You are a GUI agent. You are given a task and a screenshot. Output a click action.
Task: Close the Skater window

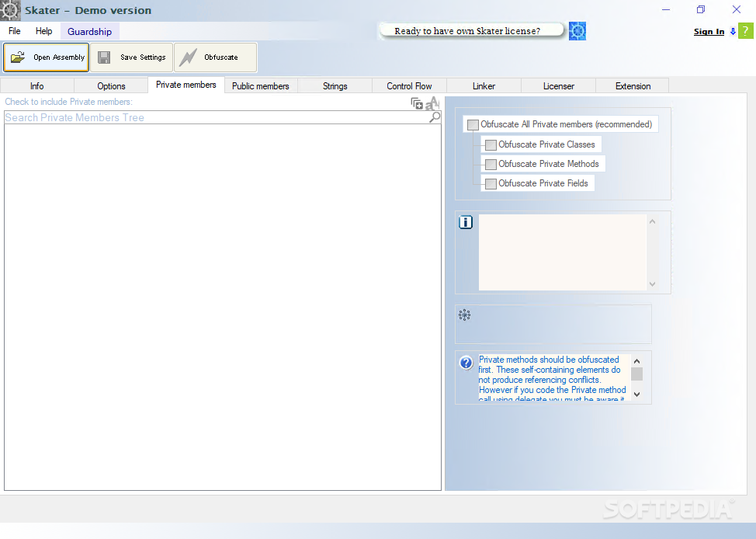[x=737, y=9]
